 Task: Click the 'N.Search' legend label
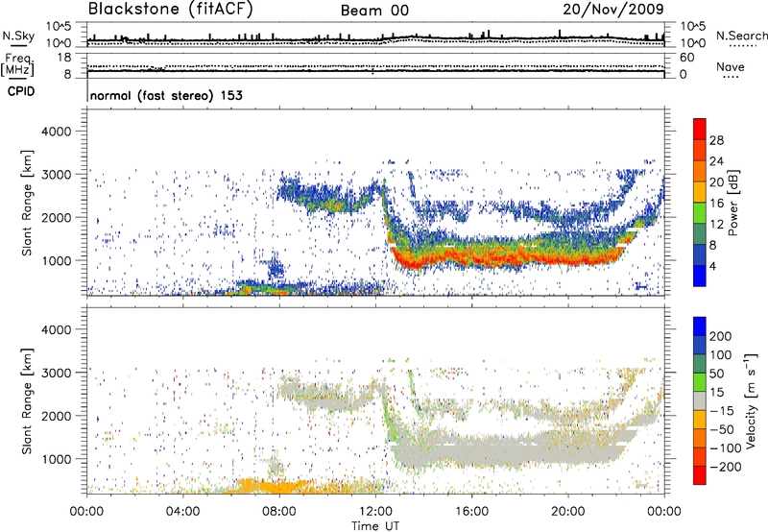[x=741, y=36]
